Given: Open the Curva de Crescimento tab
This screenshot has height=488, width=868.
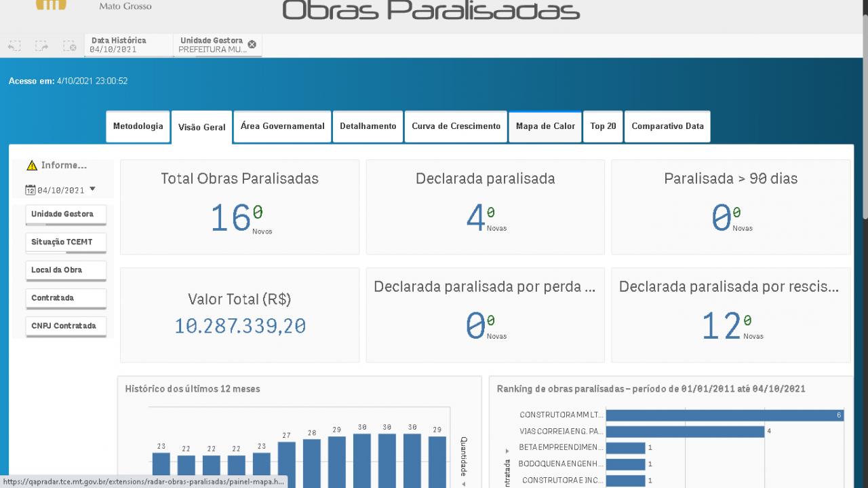Looking at the screenshot, I should [x=456, y=126].
